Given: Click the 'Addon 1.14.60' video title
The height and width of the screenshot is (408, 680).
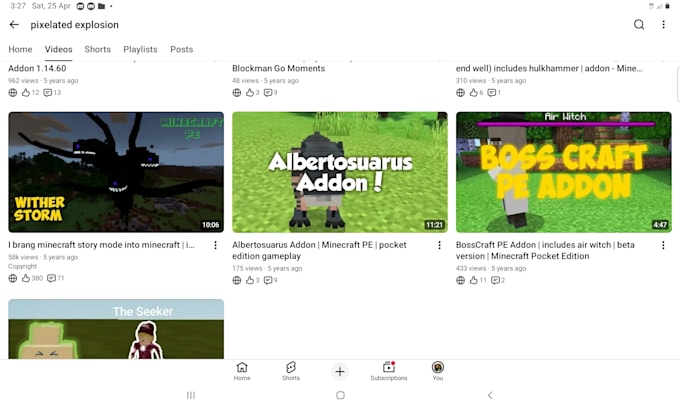Looking at the screenshot, I should pos(37,69).
